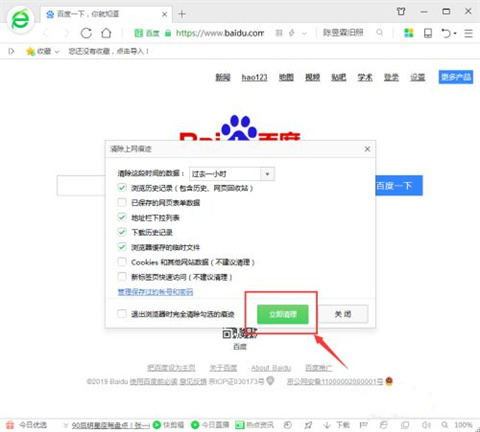This screenshot has width=480, height=432.
Task: Open the 新闻 link on the Baidu page
Action: 223,77
